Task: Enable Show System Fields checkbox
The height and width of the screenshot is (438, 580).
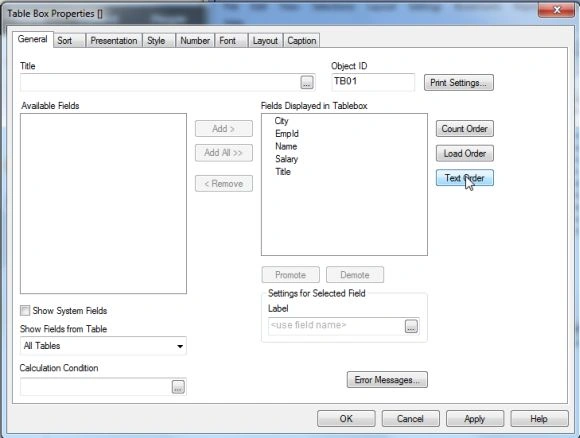Action: (25, 310)
